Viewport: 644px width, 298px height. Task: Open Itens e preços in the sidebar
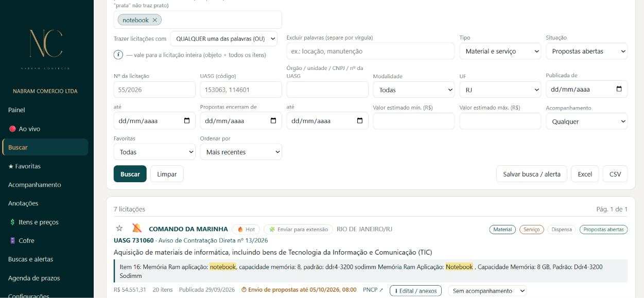(x=34, y=222)
